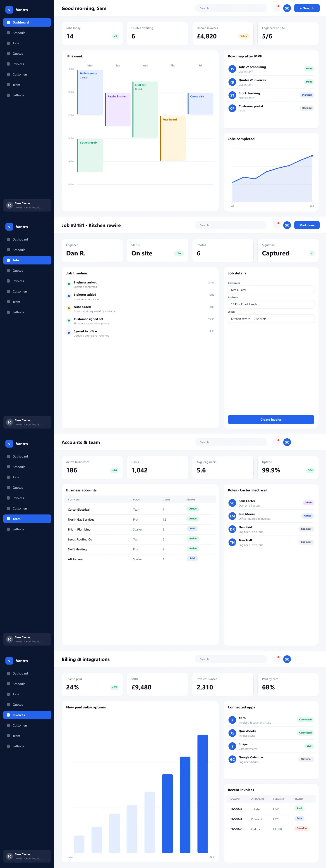
Task: Open notifications icon left of + New job
Action: [276, 8]
